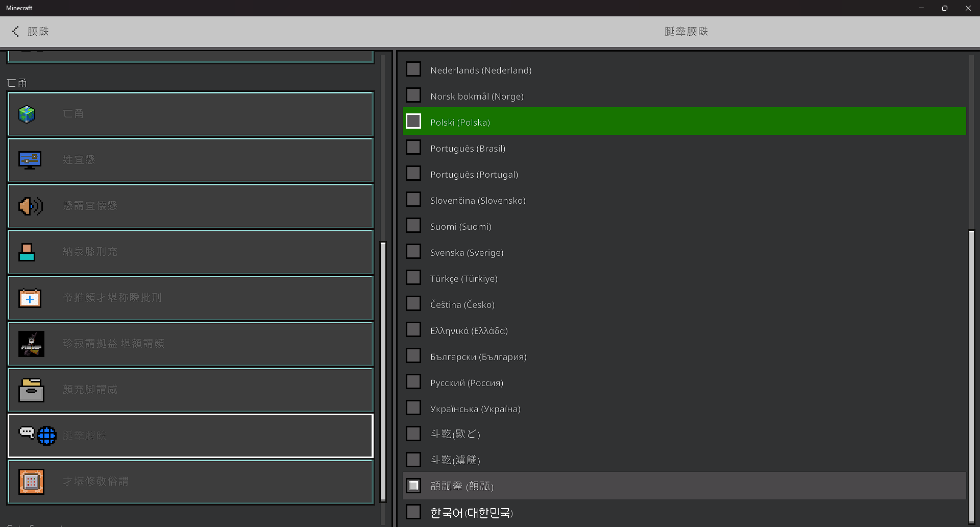The height and width of the screenshot is (527, 980).
Task: Open the orange framed grid icon
Action: 31,482
